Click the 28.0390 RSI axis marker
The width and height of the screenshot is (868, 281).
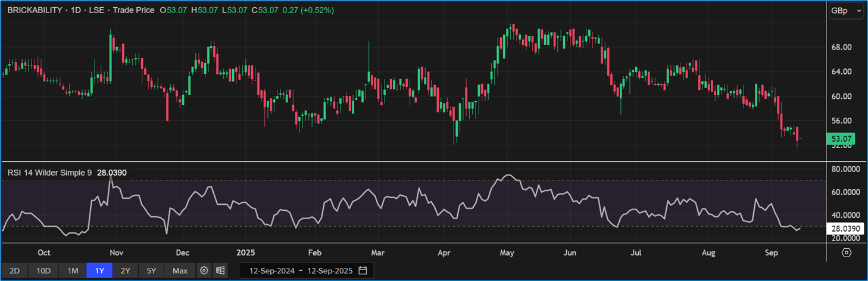(845, 228)
